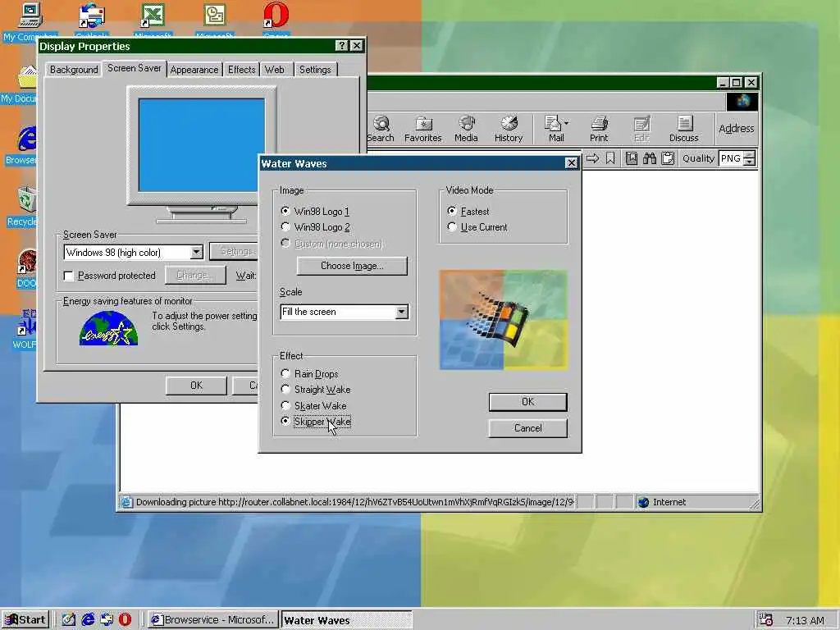Choose the Skater Wake effect
This screenshot has width=840, height=630.
(x=313, y=405)
